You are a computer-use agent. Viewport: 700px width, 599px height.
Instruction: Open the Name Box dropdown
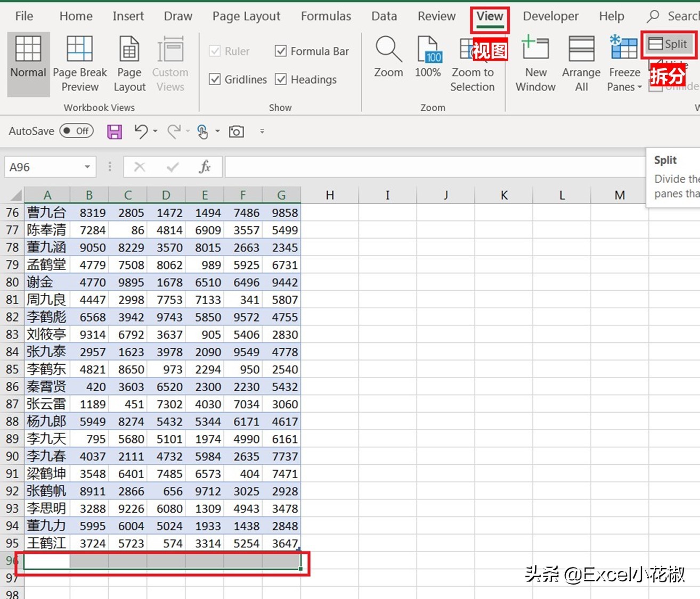(87, 167)
